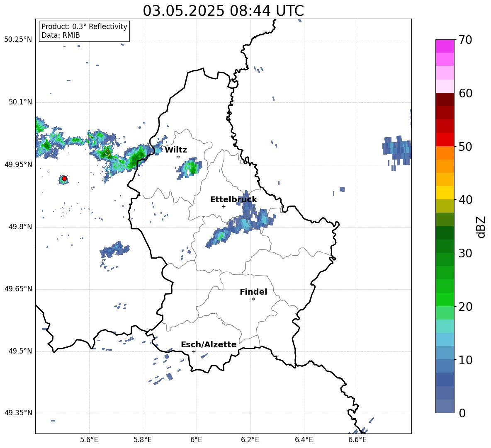Click the 03.05.2025 08:44 UTC title
This screenshot has width=491, height=448.
[223, 11]
